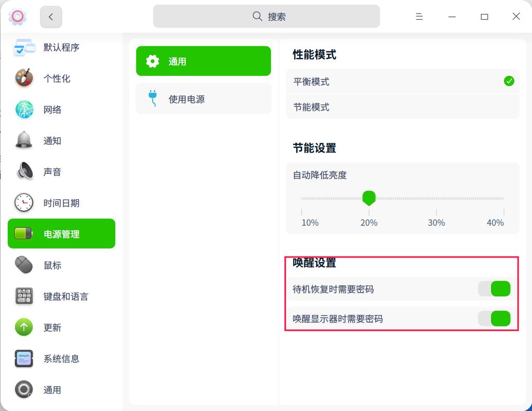The image size is (532, 411).
Task: Select the 系统信息 icon
Action: [x=23, y=359]
